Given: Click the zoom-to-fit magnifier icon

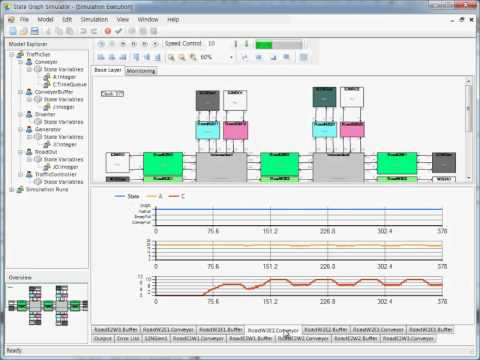Looking at the screenshot, I should tap(193, 57).
